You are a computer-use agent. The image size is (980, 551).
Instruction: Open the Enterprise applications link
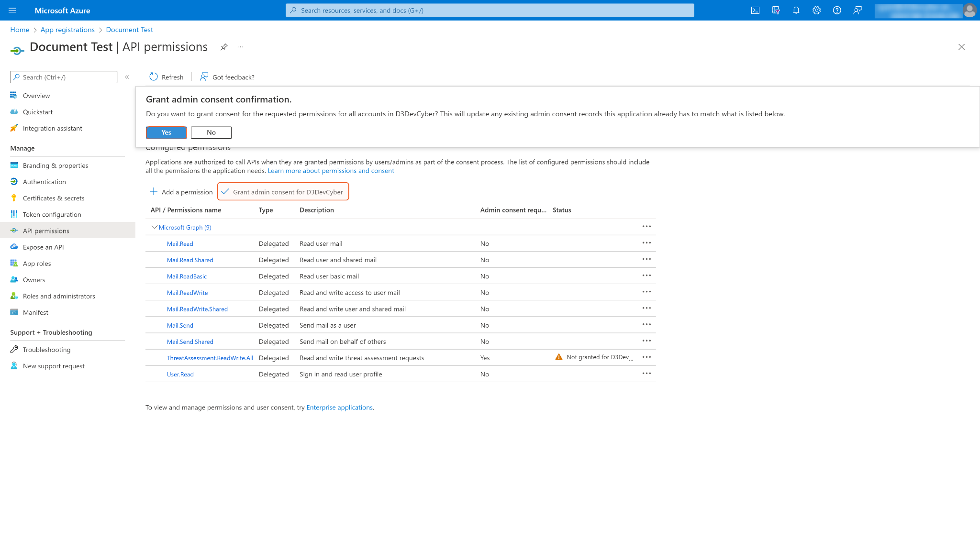point(339,408)
